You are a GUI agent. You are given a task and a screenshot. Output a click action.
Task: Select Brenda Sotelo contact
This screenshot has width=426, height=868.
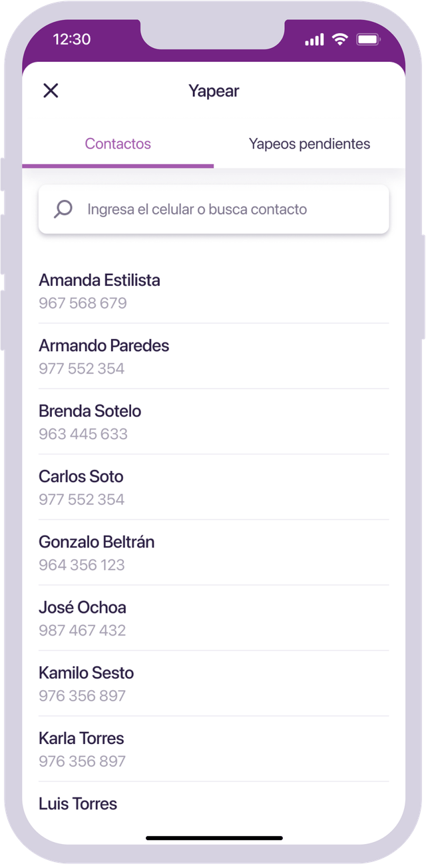(213, 422)
